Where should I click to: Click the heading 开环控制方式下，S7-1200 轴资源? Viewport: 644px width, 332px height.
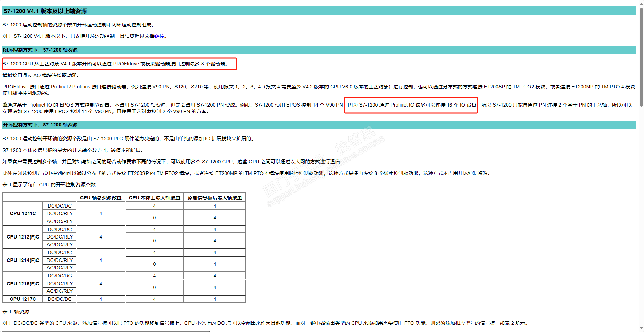pyautogui.click(x=40, y=125)
